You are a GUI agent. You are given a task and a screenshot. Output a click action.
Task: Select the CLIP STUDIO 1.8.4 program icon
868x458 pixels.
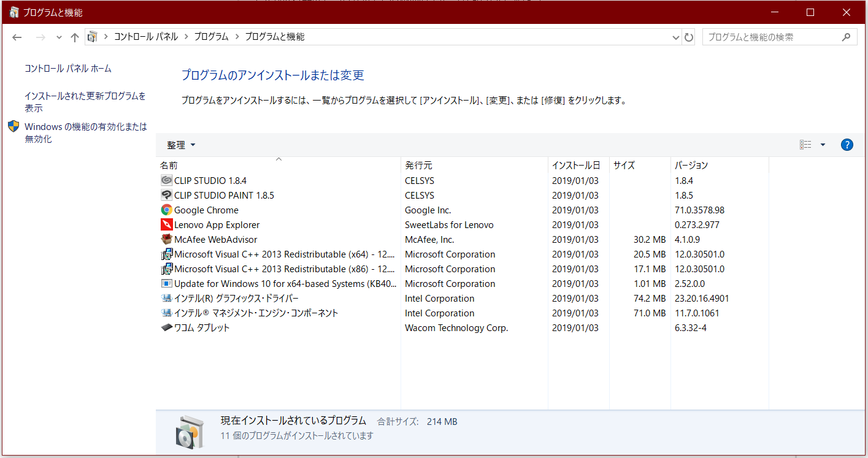(x=166, y=180)
